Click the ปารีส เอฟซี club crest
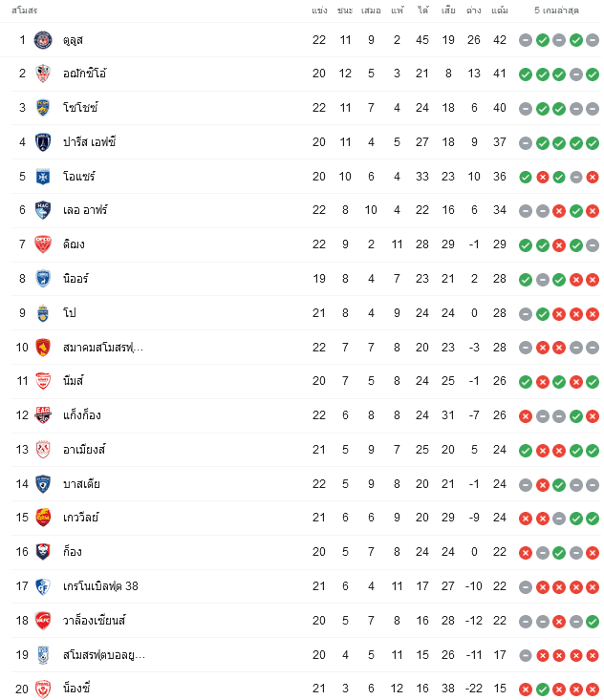Image resolution: width=604 pixels, height=700 pixels. pos(43,142)
